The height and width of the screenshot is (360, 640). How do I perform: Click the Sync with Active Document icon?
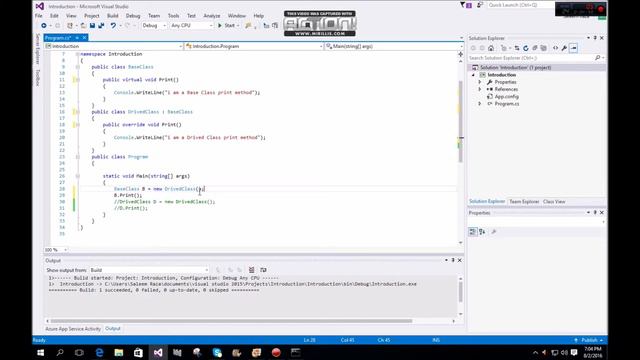[517, 48]
